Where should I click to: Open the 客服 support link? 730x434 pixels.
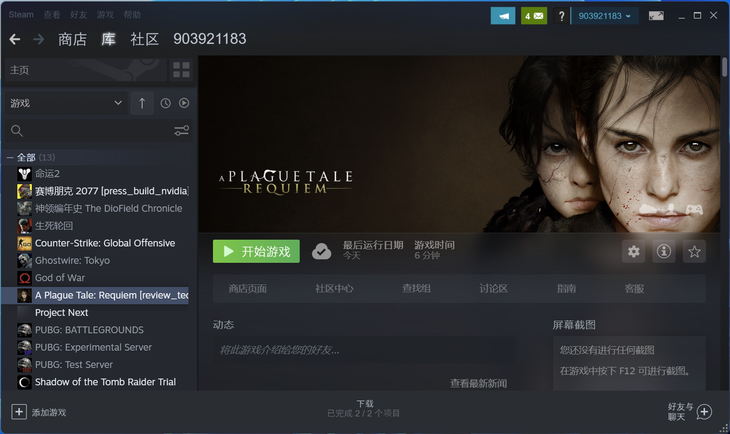[x=634, y=289]
